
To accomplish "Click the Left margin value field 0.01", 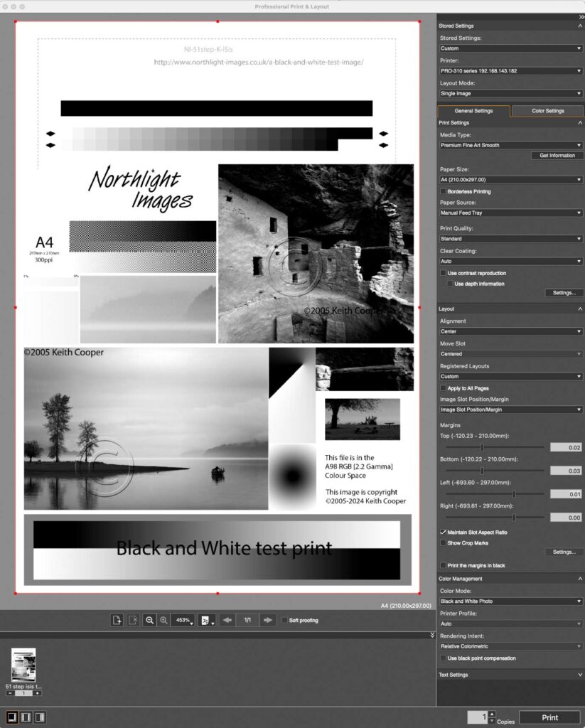I will pyautogui.click(x=566, y=494).
